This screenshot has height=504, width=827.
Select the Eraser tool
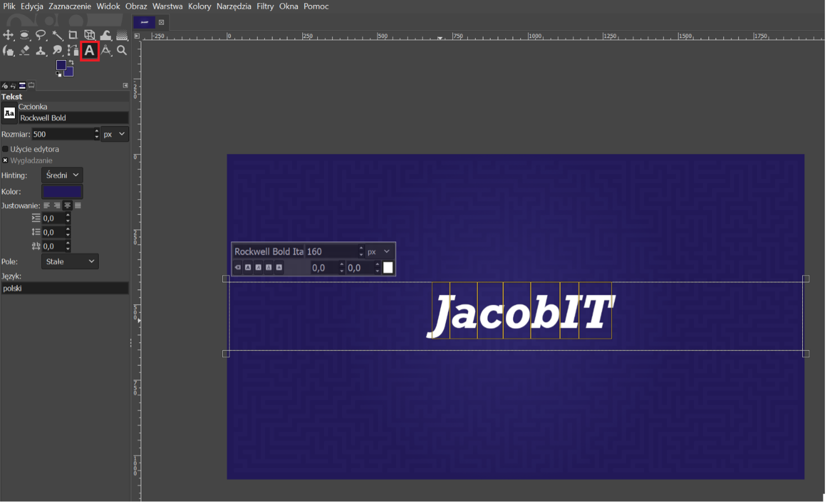click(25, 51)
